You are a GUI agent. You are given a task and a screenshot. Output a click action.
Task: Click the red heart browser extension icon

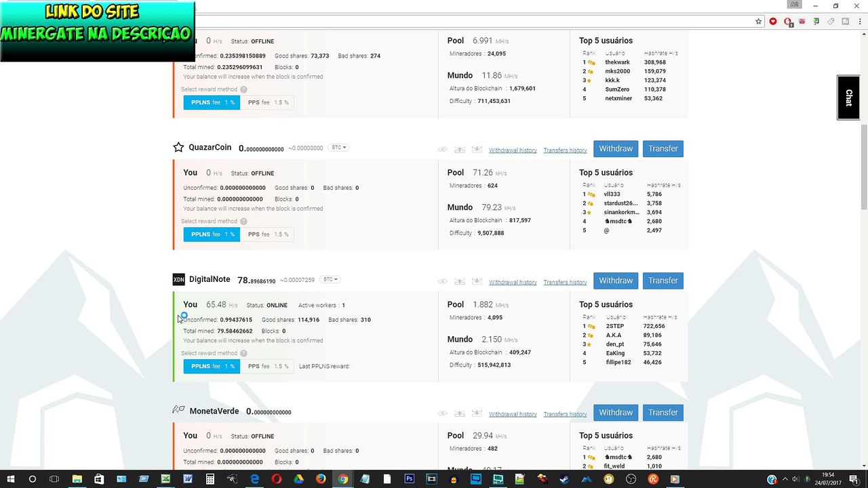tap(773, 21)
